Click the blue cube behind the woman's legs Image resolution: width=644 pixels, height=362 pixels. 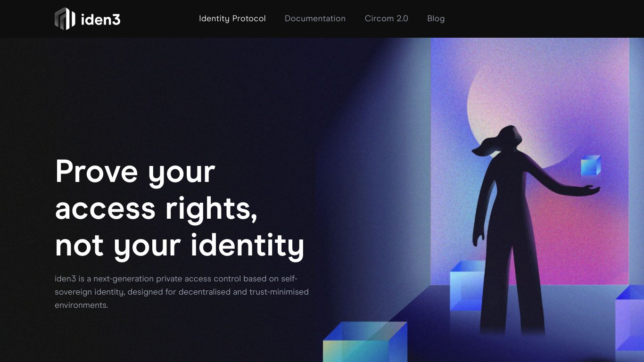click(x=467, y=285)
